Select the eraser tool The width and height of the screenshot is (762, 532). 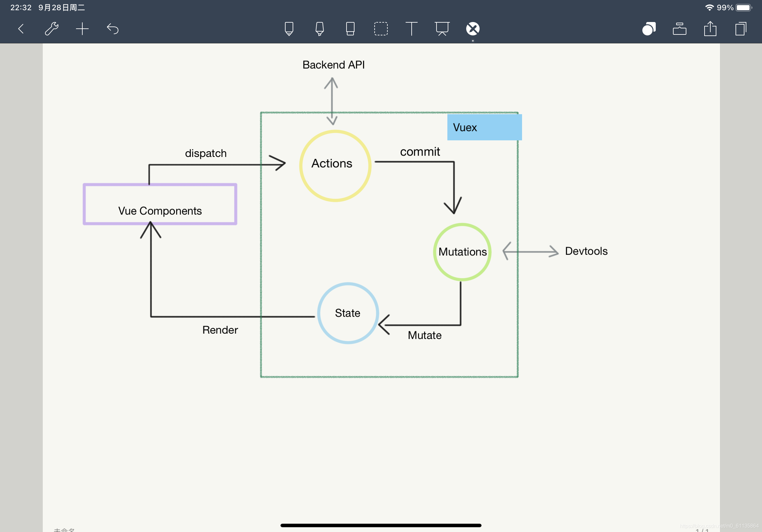tap(350, 29)
